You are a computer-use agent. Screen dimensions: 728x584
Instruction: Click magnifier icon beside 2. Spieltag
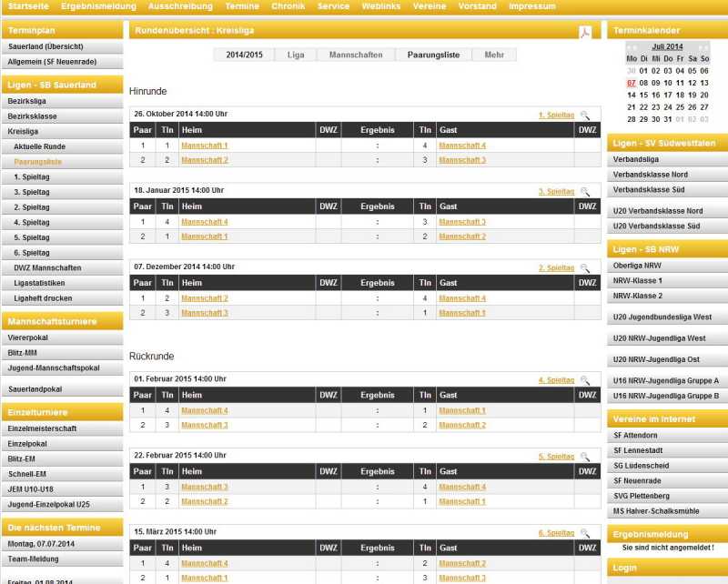pyautogui.click(x=585, y=268)
